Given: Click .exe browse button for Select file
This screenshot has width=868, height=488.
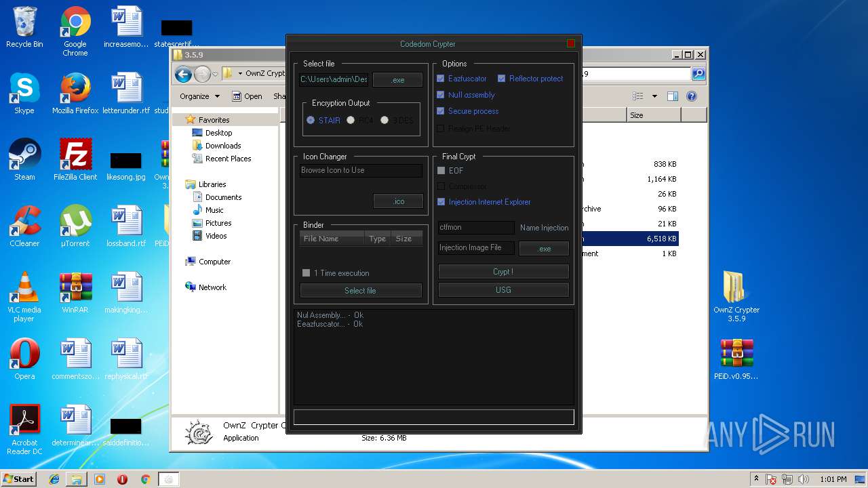Looking at the screenshot, I should (397, 80).
